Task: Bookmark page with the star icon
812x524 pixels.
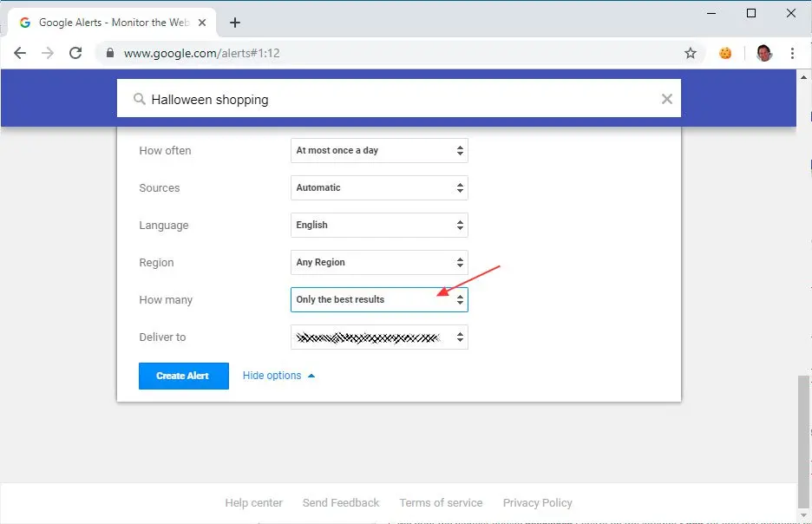Action: click(691, 53)
